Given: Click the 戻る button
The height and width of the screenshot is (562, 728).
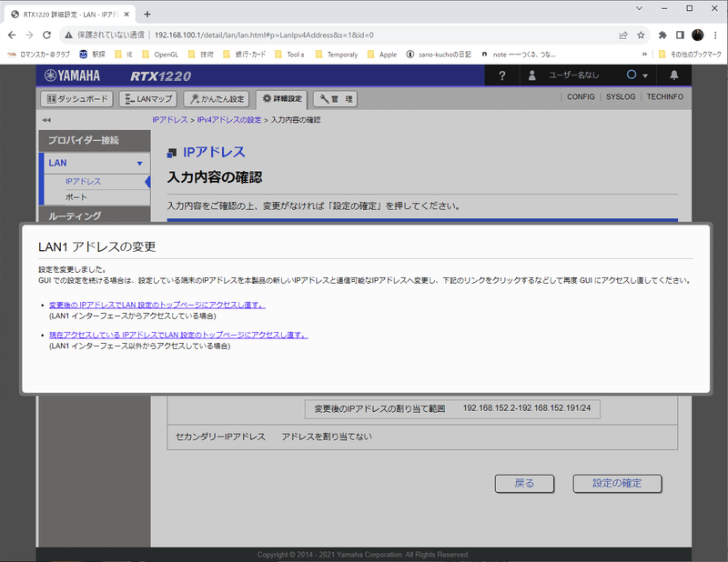Looking at the screenshot, I should click(524, 484).
